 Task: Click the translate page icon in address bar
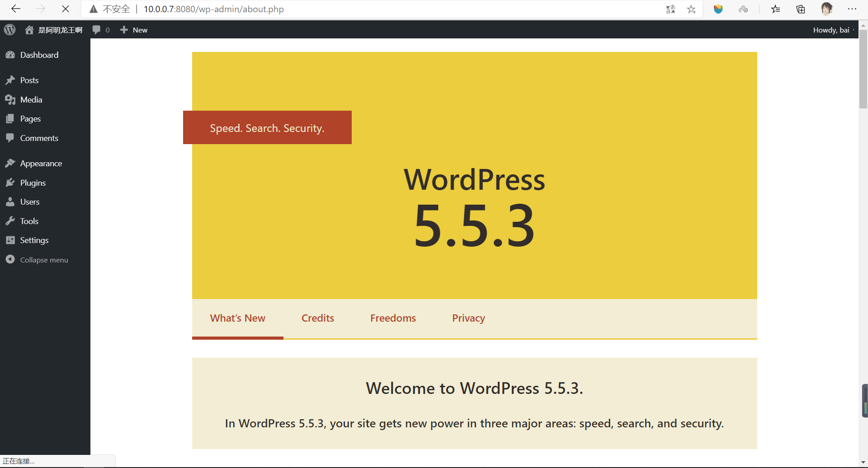pyautogui.click(x=670, y=9)
